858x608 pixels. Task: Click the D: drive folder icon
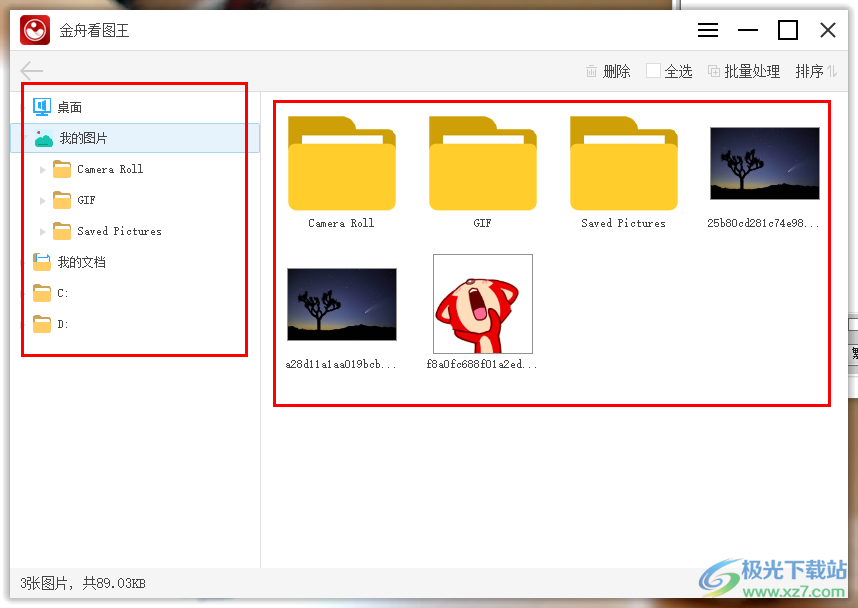[42, 324]
